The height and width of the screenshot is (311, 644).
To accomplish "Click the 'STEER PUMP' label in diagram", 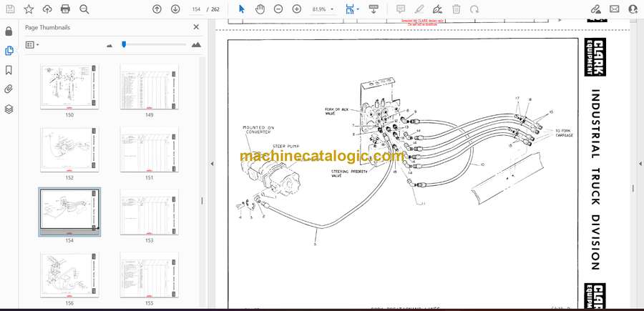I will point(285,146).
